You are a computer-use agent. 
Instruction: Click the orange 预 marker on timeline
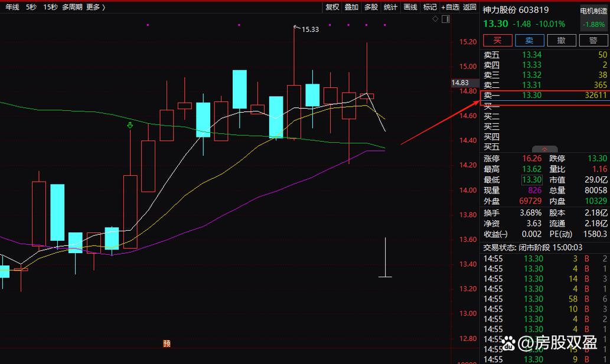tap(167, 343)
